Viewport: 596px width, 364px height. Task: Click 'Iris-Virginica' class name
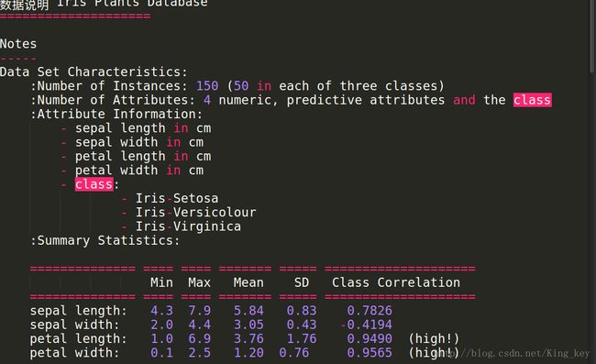click(x=189, y=226)
